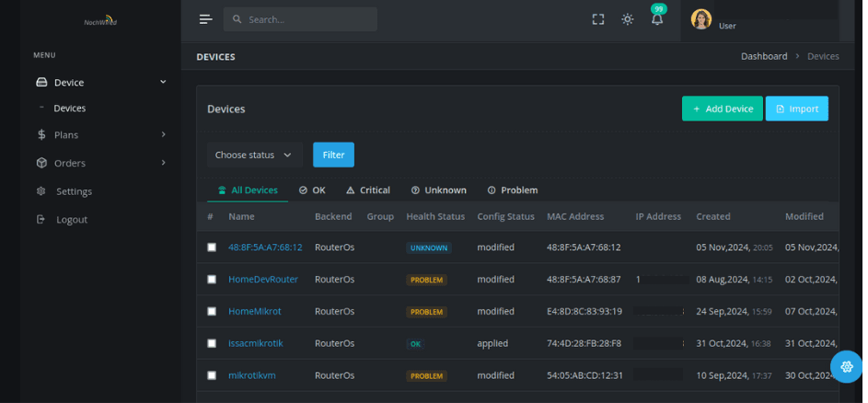Open notifications bell icon

(657, 20)
